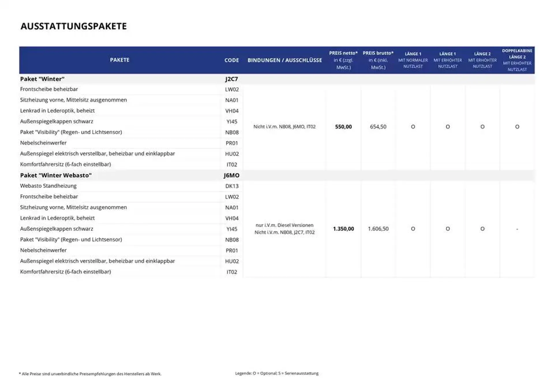This screenshot has width=554, height=392.
Task: Click the dash under Doppelkabine for J6MO
Action: pos(517,229)
